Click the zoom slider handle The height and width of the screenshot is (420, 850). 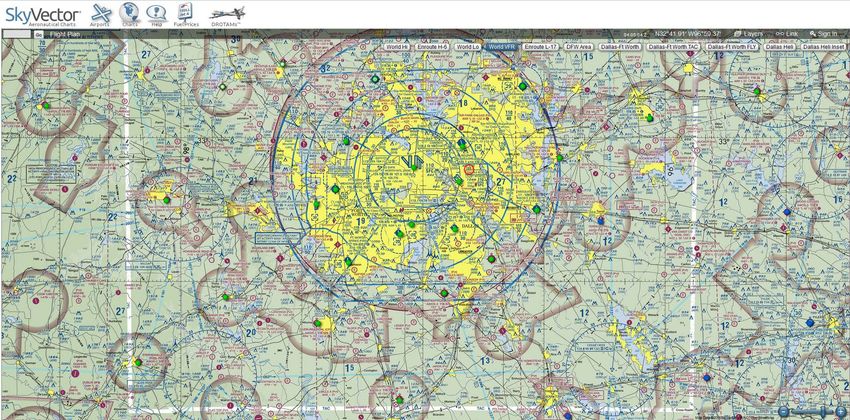[x=823, y=412]
